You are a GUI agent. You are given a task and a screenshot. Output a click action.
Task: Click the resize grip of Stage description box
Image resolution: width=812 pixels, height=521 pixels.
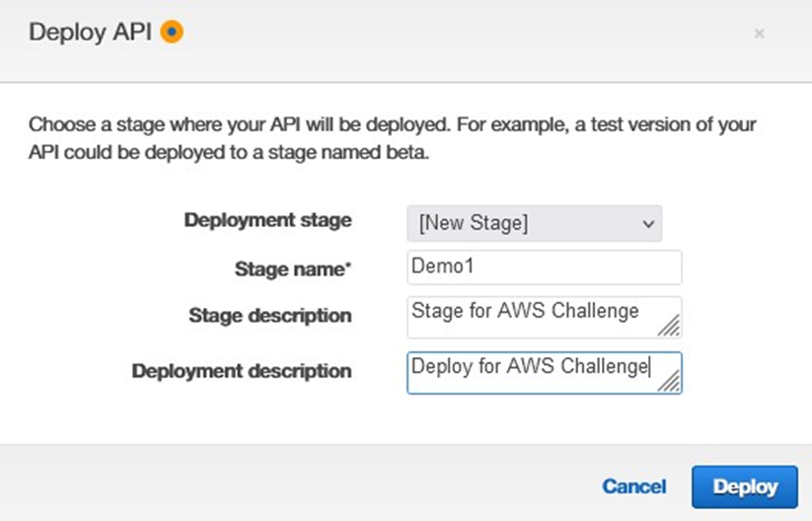coord(670,326)
